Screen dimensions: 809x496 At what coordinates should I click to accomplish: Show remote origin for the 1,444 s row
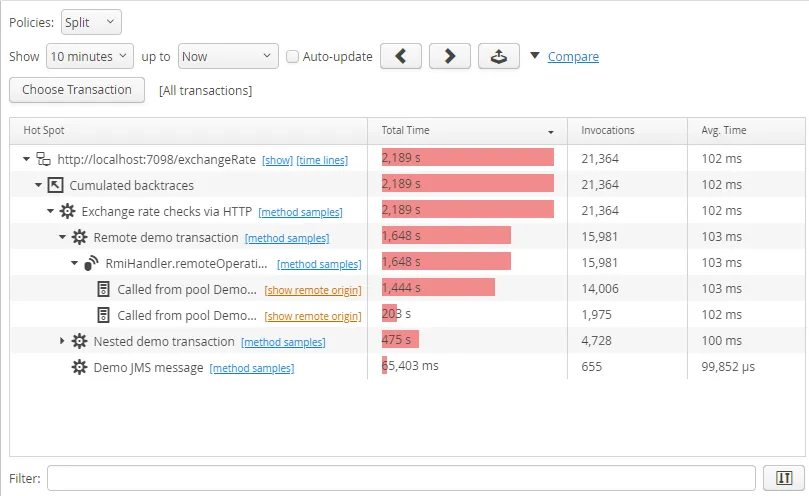pos(313,290)
